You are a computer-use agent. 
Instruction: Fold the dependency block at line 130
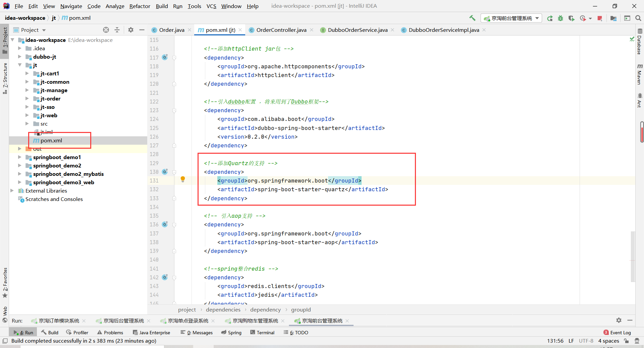tap(174, 172)
